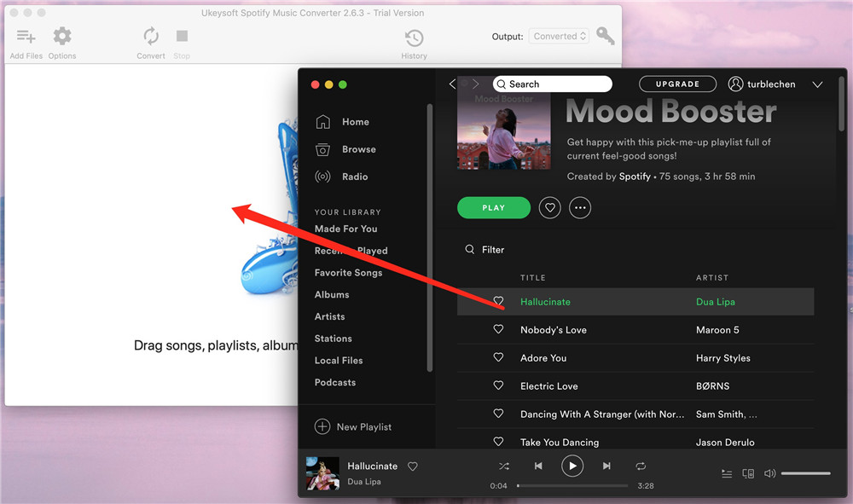Click the Dua Lipa name in the now-playing bar
Viewport: 853px width, 504px height.
tap(364, 482)
